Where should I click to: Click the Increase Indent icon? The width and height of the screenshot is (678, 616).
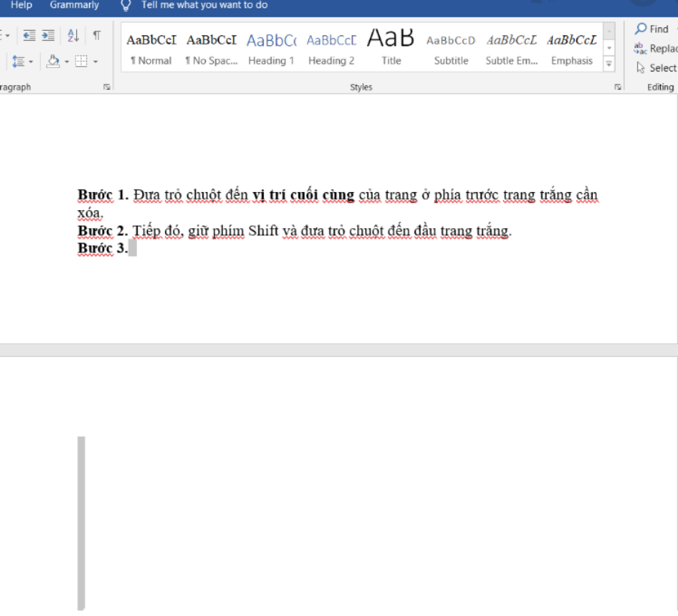pyautogui.click(x=48, y=35)
